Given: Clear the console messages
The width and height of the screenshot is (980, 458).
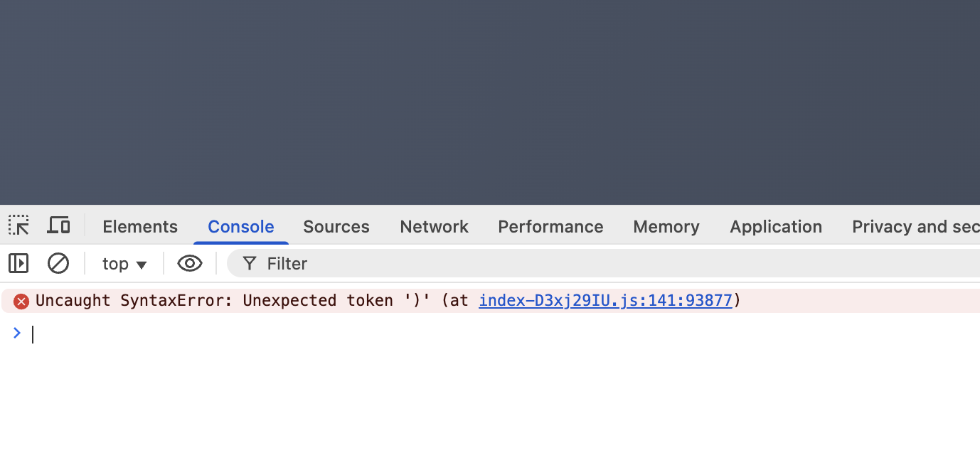Looking at the screenshot, I should pos(58,264).
